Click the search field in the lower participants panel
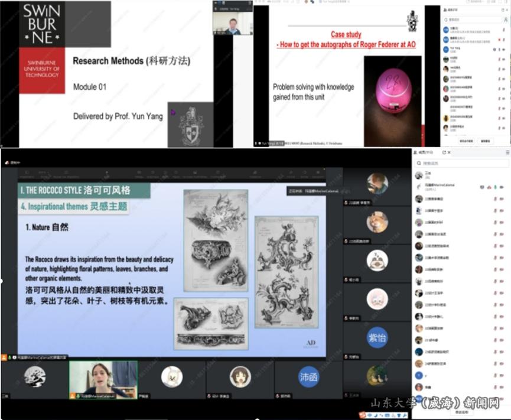 pyautogui.click(x=462, y=163)
